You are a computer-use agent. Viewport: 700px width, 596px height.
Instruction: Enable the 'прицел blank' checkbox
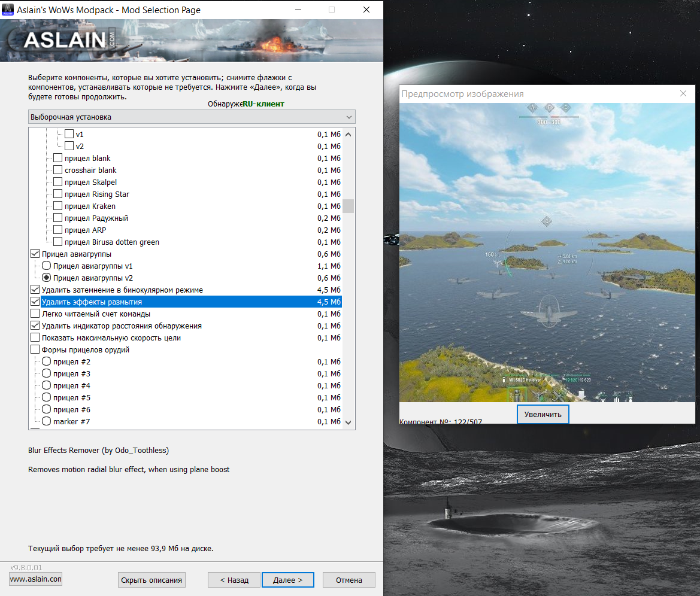pyautogui.click(x=57, y=158)
